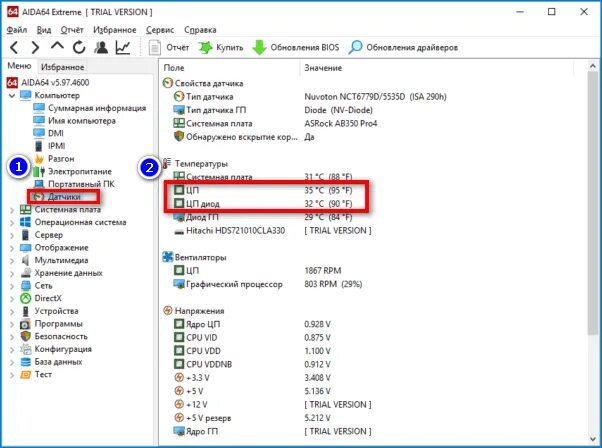The image size is (602, 448).
Task: Select the Графический процессор fan row
Action: [268, 284]
